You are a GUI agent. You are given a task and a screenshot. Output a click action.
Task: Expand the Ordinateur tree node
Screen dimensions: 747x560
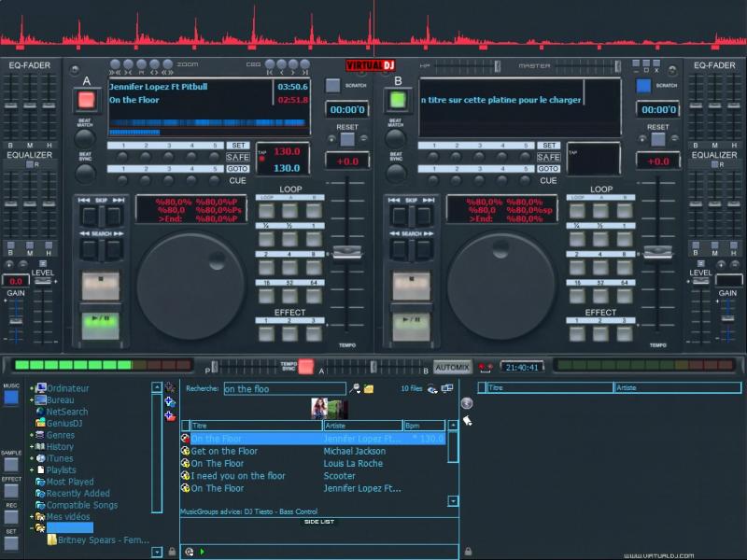(31, 388)
